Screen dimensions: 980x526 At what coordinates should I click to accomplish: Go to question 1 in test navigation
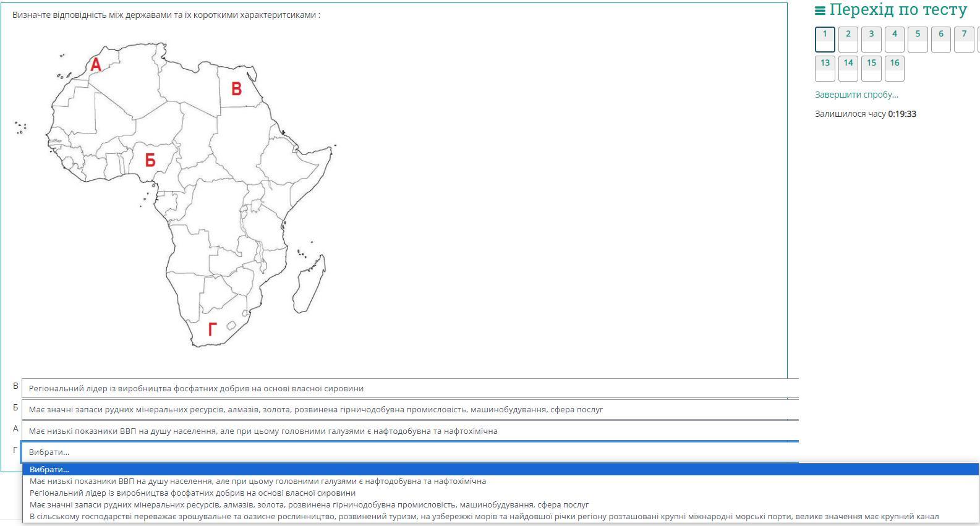click(x=825, y=40)
